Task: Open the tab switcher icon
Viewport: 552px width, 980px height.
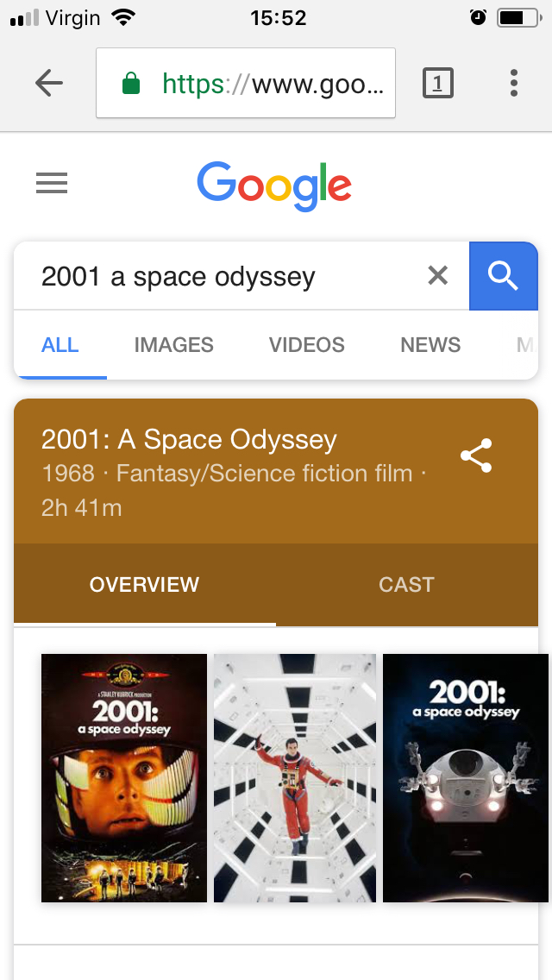Action: (438, 83)
